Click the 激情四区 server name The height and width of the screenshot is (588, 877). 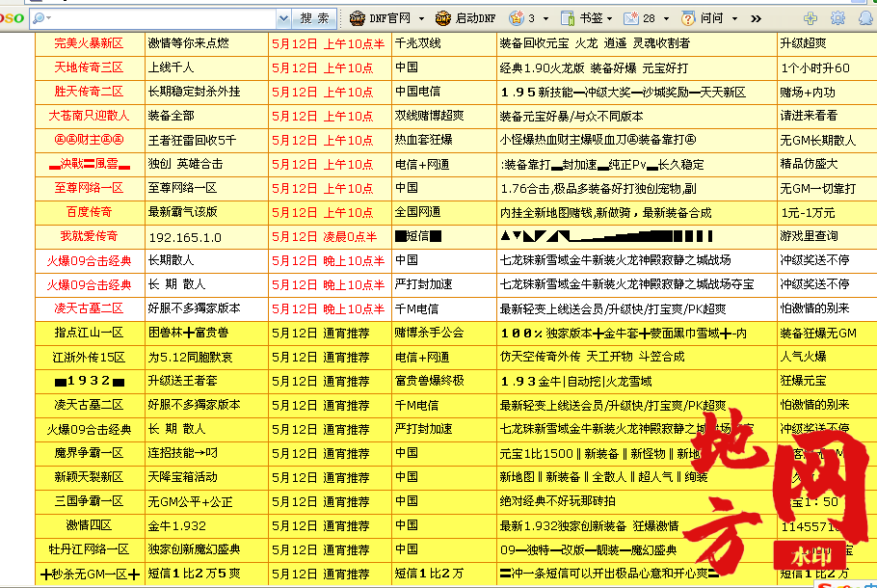[89, 525]
